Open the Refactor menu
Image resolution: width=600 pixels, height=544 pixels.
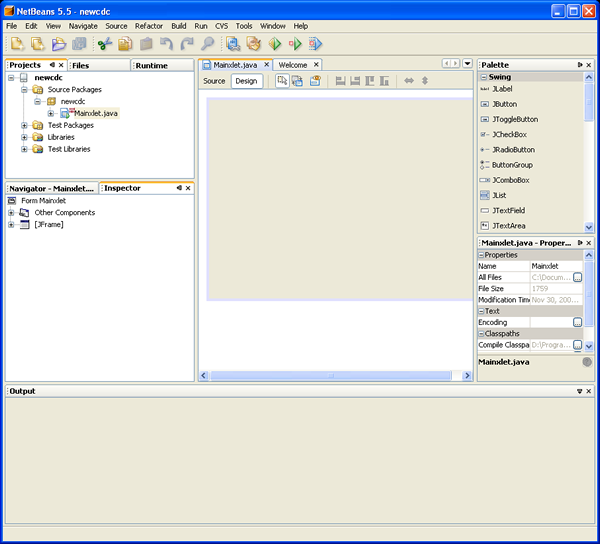pos(148,25)
